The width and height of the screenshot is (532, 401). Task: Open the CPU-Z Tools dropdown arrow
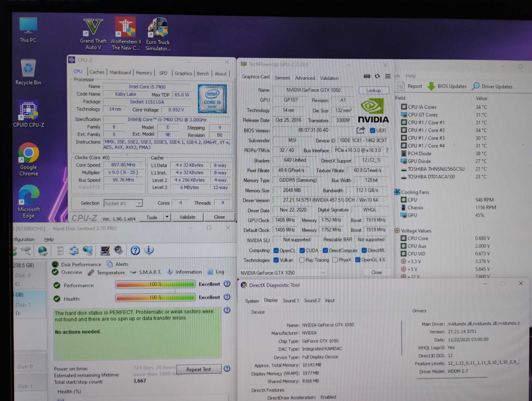coord(167,217)
